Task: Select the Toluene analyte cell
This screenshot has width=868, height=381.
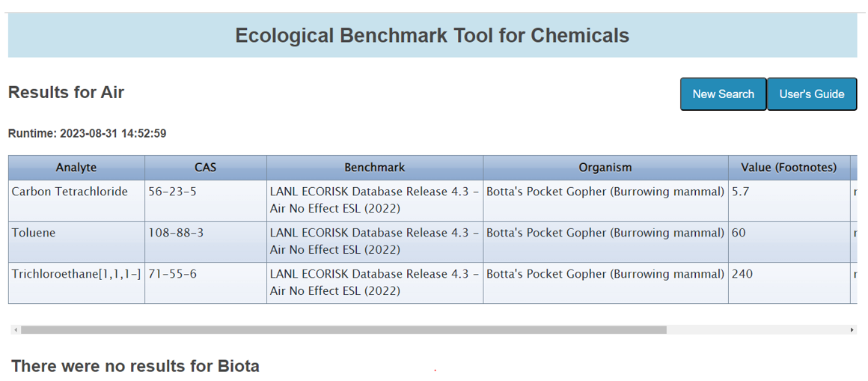Action: [x=34, y=233]
